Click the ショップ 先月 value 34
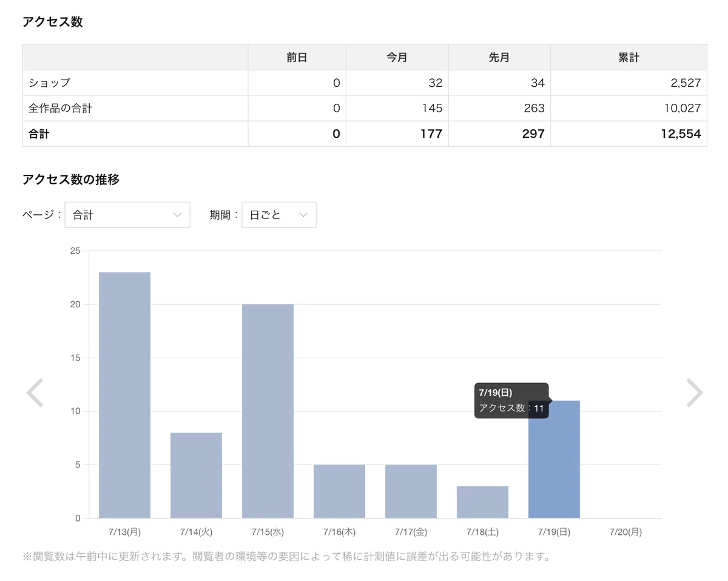Screen dimensions: 728x581 pyautogui.click(x=538, y=83)
